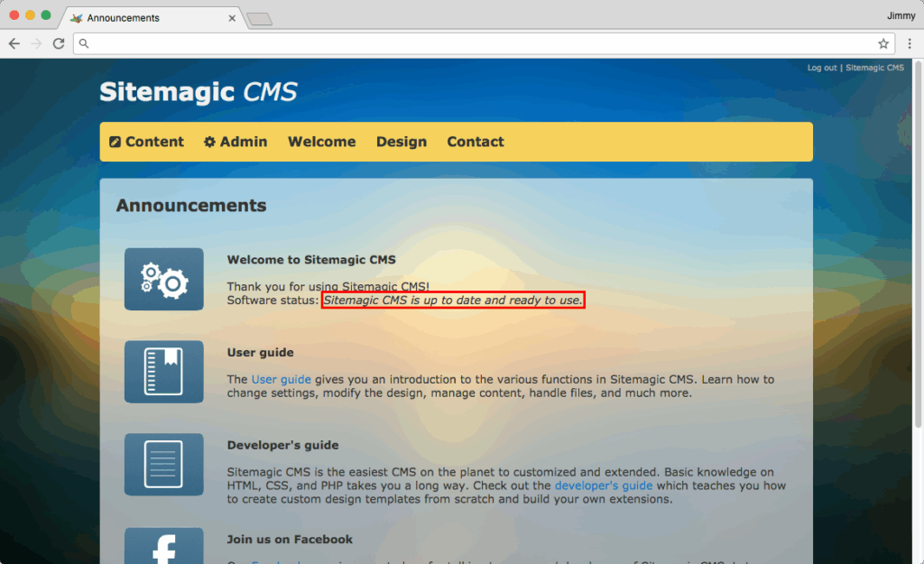Click the document icon beside Developer's guide
This screenshot has width=924, height=564.
164,465
